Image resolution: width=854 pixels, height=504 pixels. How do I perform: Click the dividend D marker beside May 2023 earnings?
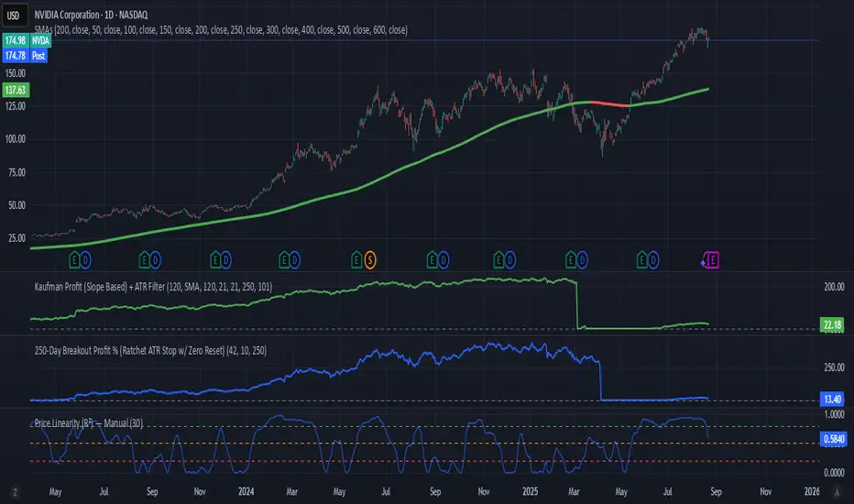pos(85,260)
